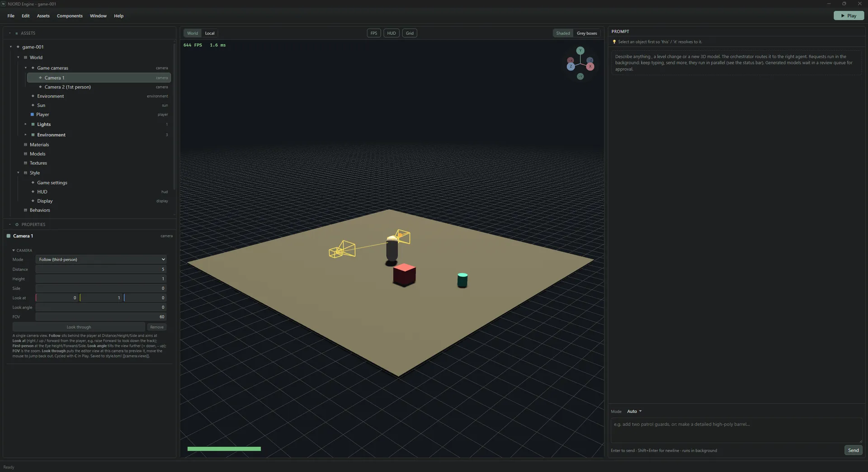Snap view to the -Z axis gizmo
This screenshot has width=868, height=472.
coord(590,60)
